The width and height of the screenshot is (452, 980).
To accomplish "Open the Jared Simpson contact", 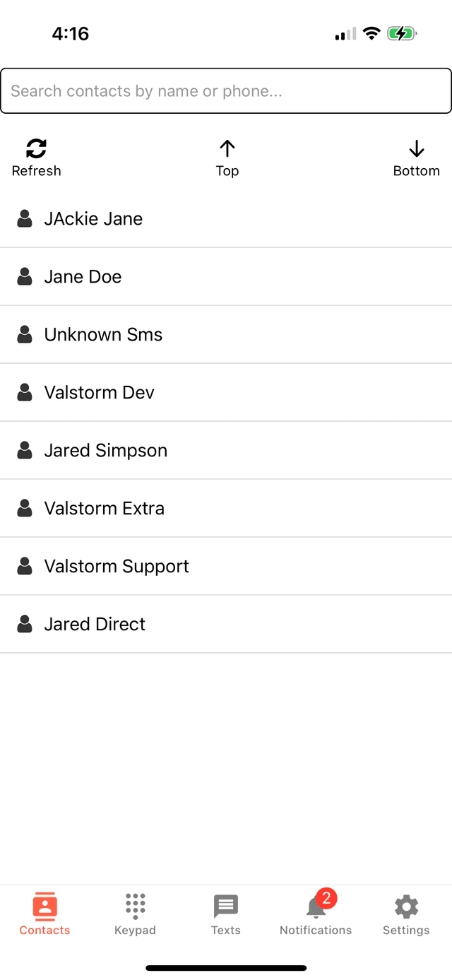I will 106,450.
